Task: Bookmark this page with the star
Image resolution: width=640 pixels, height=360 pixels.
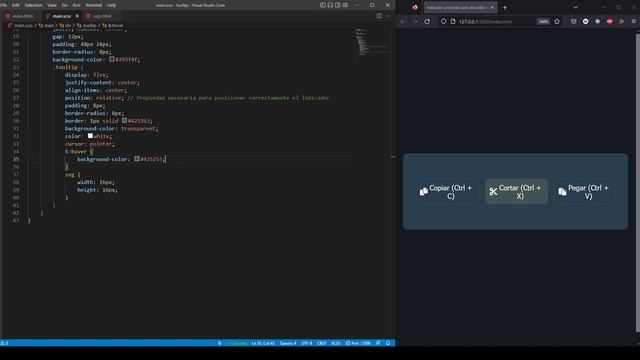Action: tap(557, 22)
